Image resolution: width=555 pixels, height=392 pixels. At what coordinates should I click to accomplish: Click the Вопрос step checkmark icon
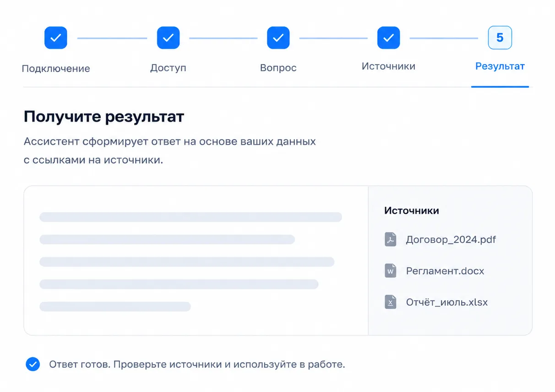click(278, 38)
